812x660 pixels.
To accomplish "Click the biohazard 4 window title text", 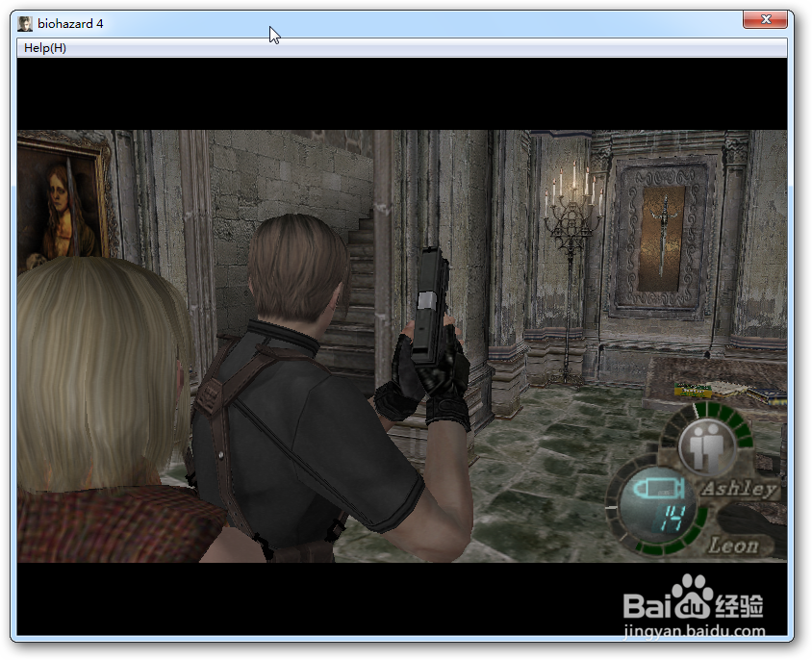I will 70,24.
